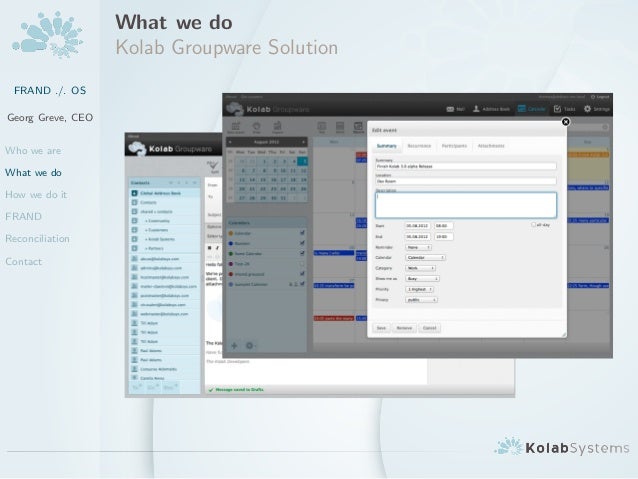Open Tasks in Kolab top navigation
Viewport: 638px width, 479px height.
click(x=564, y=109)
